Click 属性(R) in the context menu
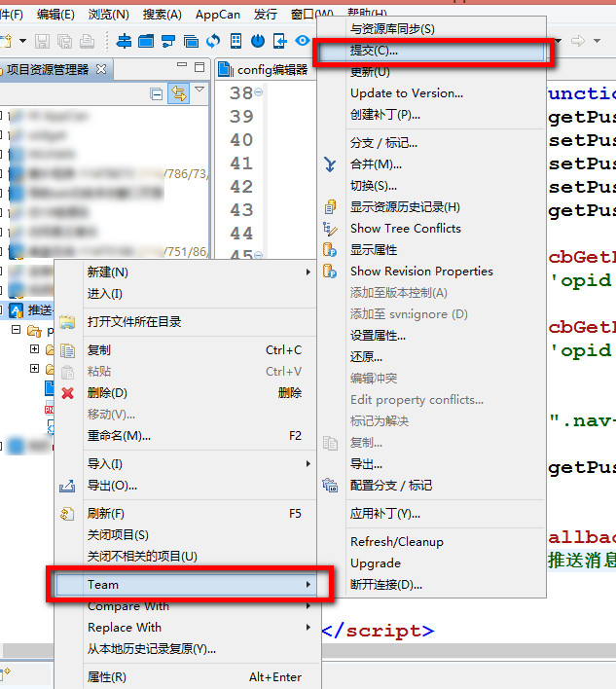The image size is (616, 689). pyautogui.click(x=186, y=677)
